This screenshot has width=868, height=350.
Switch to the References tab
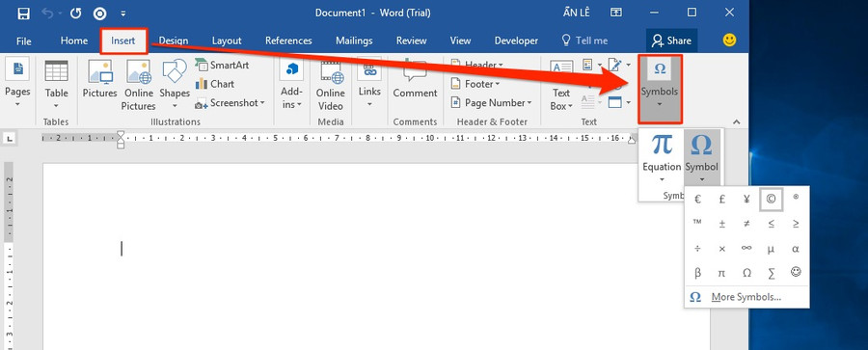pyautogui.click(x=288, y=41)
